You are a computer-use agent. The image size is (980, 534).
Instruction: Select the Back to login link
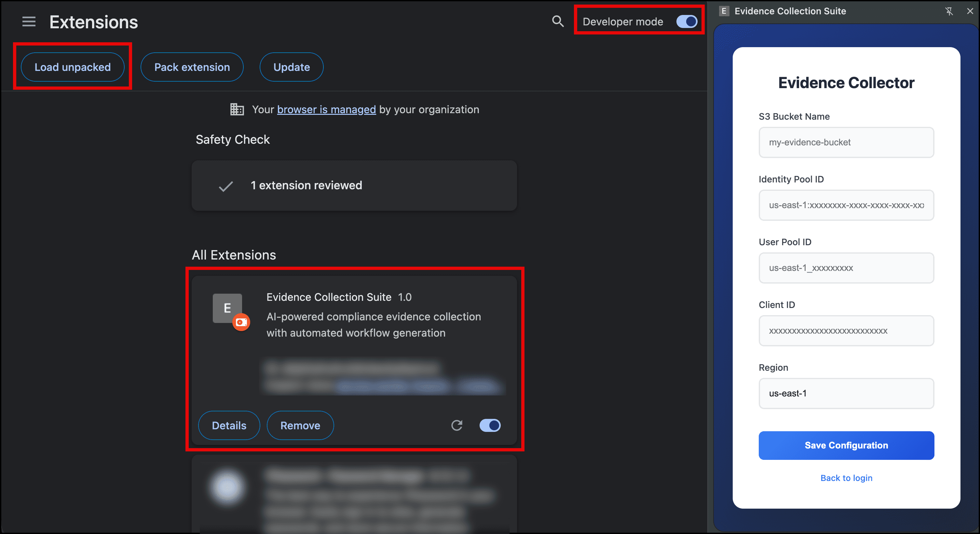pyautogui.click(x=846, y=478)
